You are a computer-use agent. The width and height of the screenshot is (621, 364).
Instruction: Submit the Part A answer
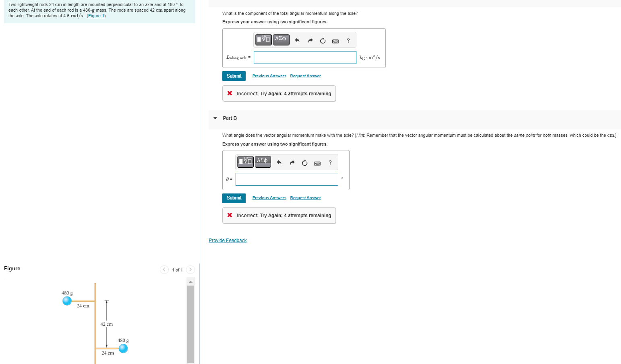[x=234, y=76]
